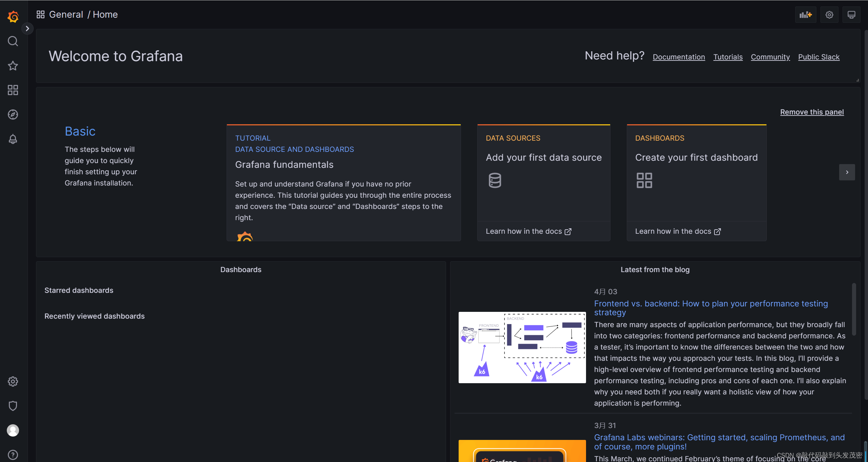The height and width of the screenshot is (462, 868).
Task: Open Dashboard settings gear in top bar
Action: [829, 15]
